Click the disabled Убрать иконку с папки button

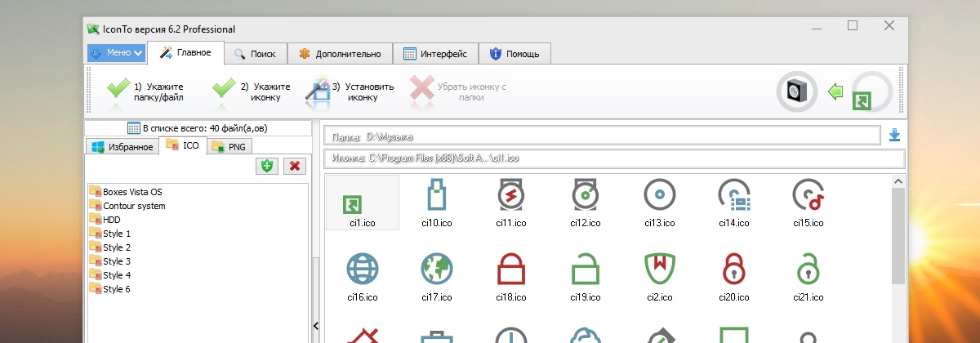click(x=459, y=91)
